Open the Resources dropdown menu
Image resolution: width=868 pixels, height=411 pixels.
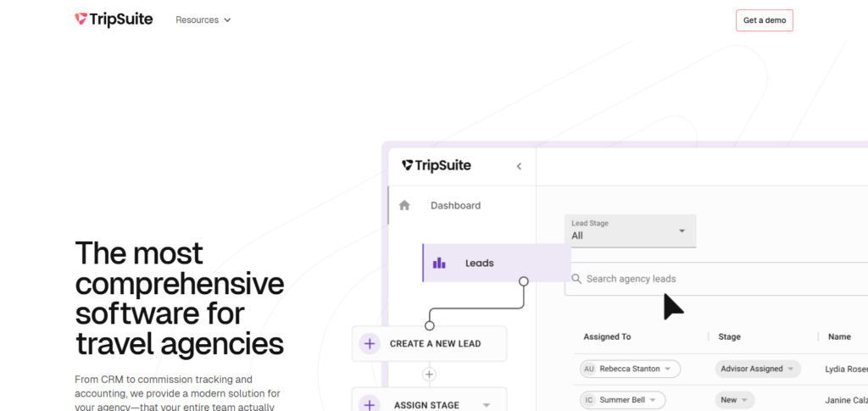[x=203, y=19]
